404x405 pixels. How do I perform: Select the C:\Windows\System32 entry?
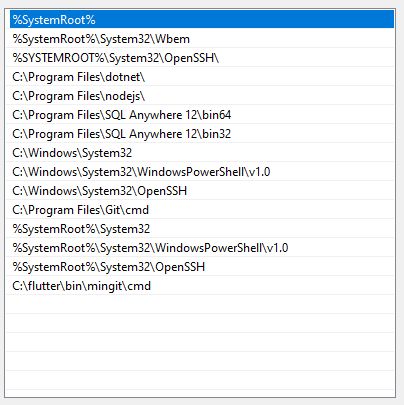(x=200, y=153)
